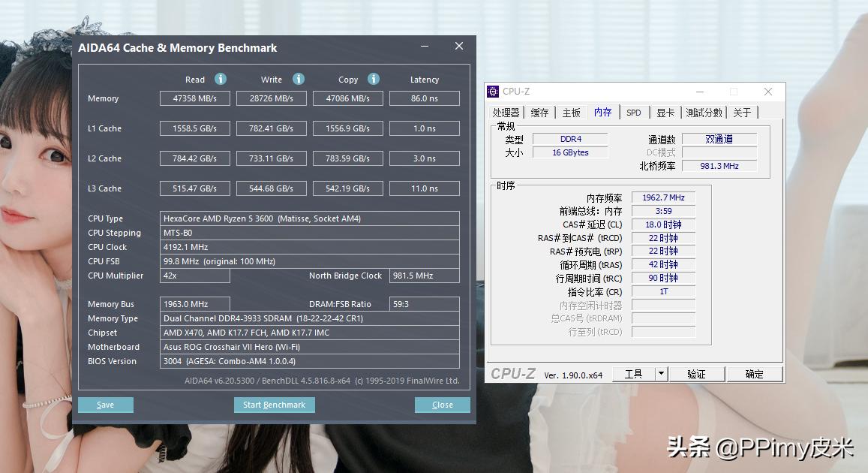This screenshot has height=473, width=868.
Task: Select the Memory latency result field
Action: point(424,98)
